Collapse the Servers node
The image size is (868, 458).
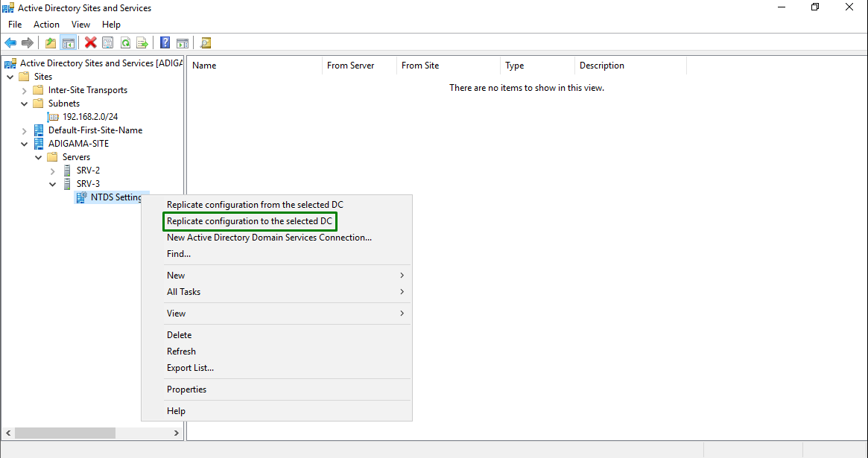pyautogui.click(x=38, y=157)
